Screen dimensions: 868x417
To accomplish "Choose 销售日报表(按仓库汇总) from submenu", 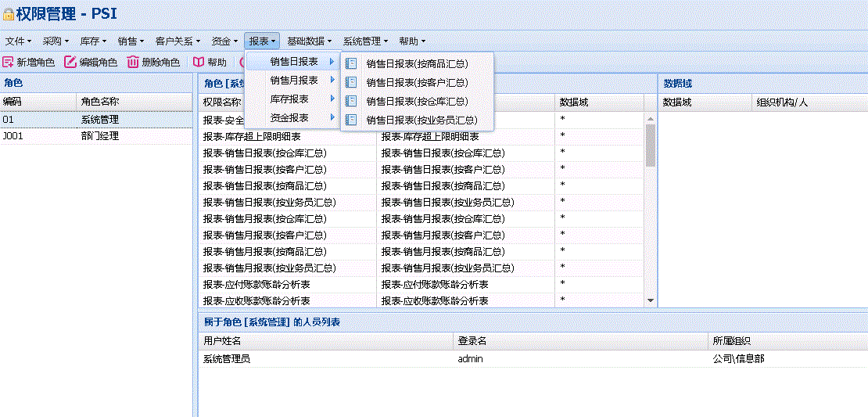I will [417, 102].
